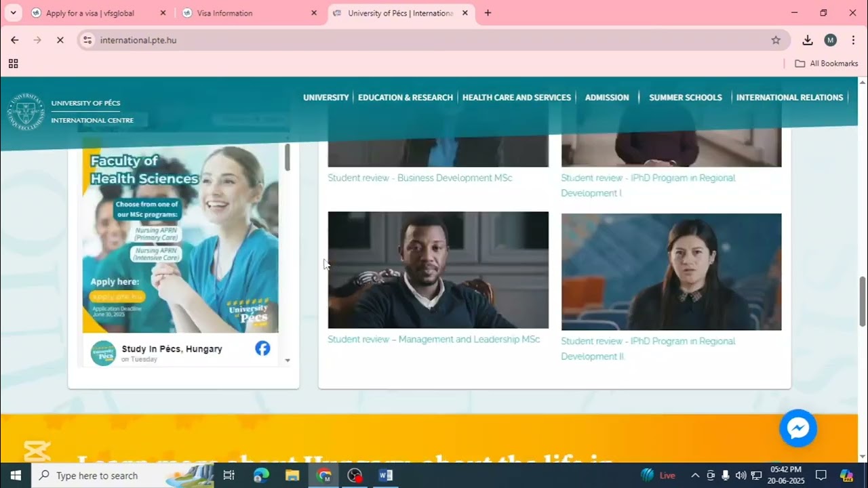The height and width of the screenshot is (488, 868).
Task: Click the page scrollbar down arrow
Action: [x=863, y=456]
